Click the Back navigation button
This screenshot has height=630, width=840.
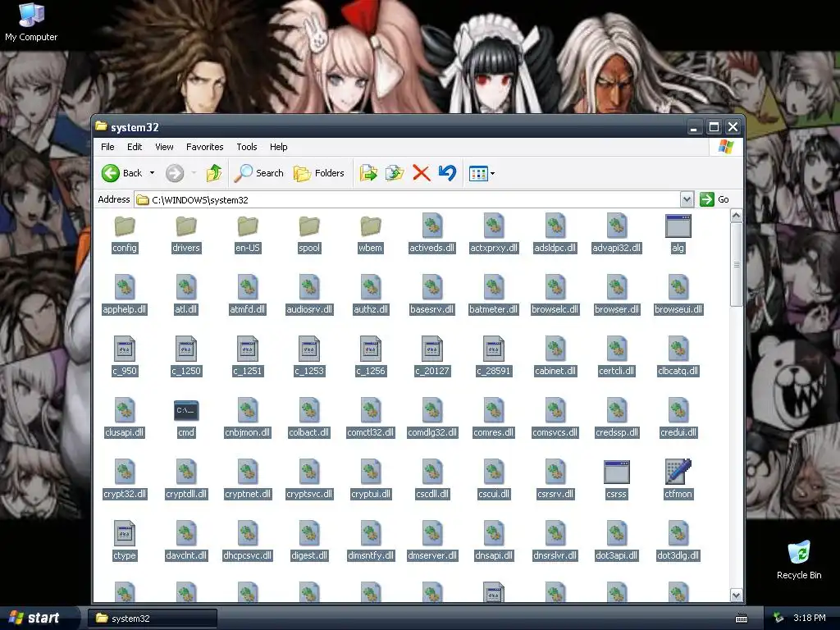pyautogui.click(x=122, y=173)
